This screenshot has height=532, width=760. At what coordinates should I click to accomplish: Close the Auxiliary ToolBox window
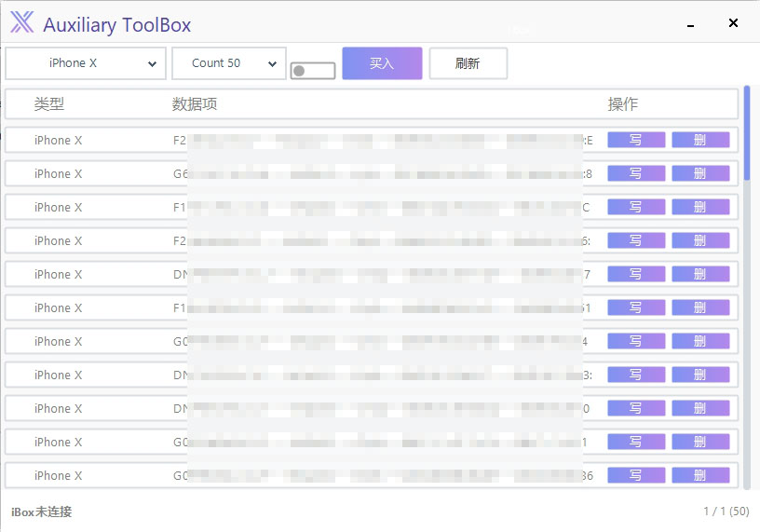click(733, 22)
